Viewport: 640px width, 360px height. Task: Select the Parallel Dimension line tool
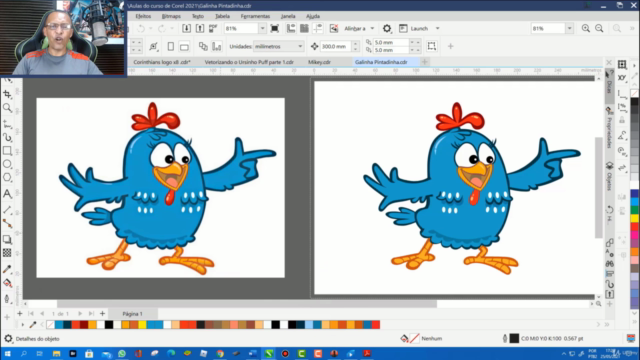click(x=7, y=210)
